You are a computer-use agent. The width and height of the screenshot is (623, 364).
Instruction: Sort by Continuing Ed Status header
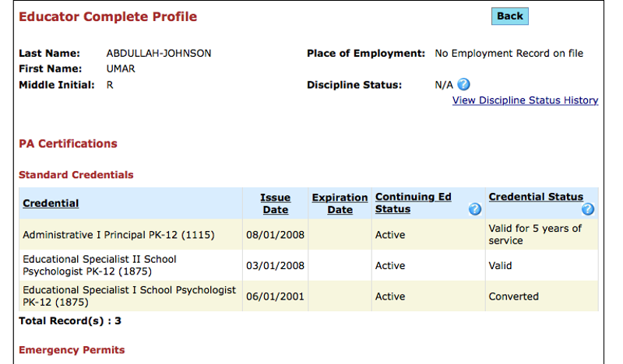[x=414, y=203]
